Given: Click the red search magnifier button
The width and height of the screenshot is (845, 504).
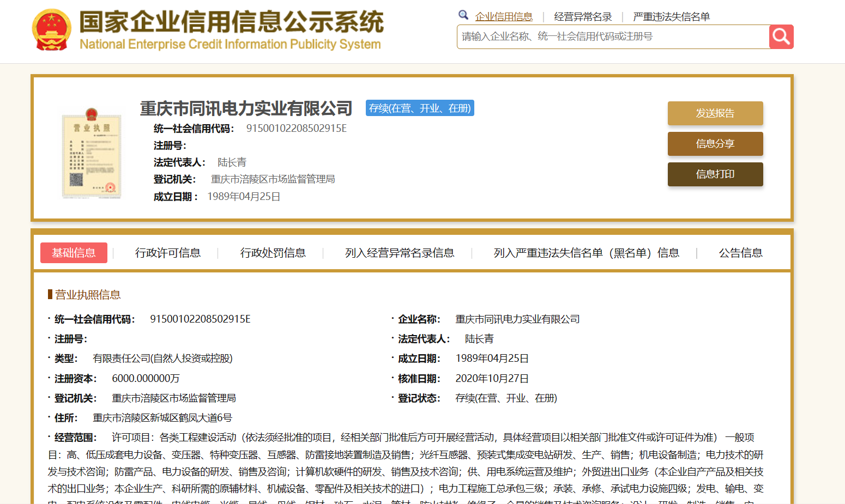Looking at the screenshot, I should click(781, 37).
